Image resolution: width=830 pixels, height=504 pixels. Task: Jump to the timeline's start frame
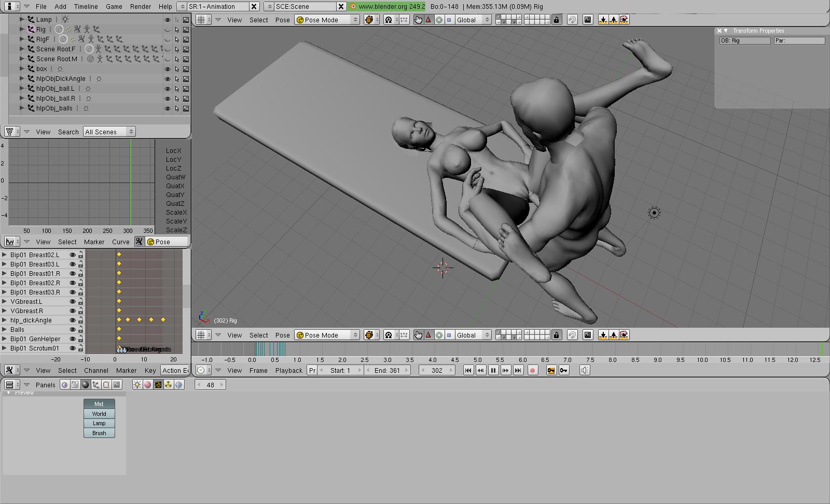pyautogui.click(x=468, y=370)
